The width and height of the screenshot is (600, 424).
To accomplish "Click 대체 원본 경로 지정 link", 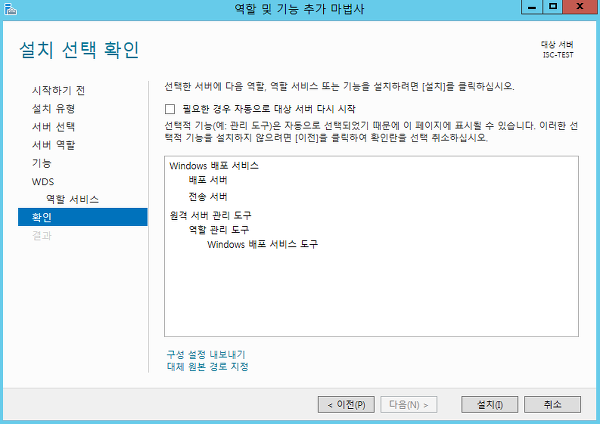I will 208,367.
